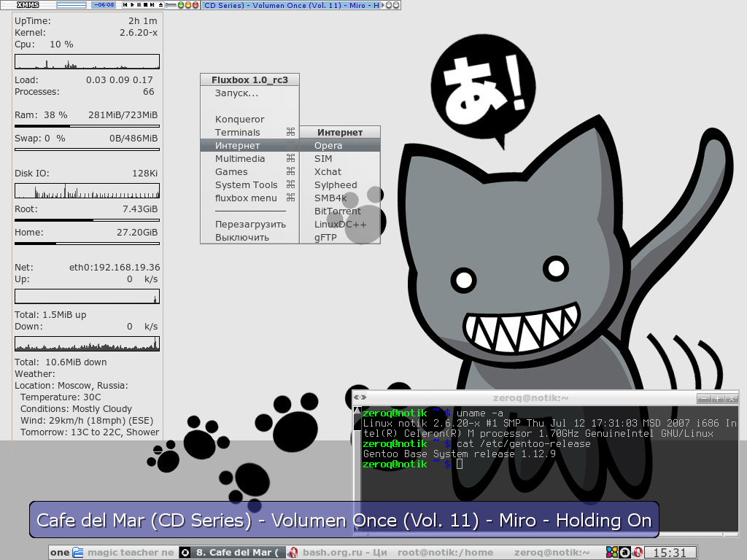Minimize the zeroq@notik terminal window
Image resolution: width=747 pixels, height=560 pixels.
pos(703,398)
